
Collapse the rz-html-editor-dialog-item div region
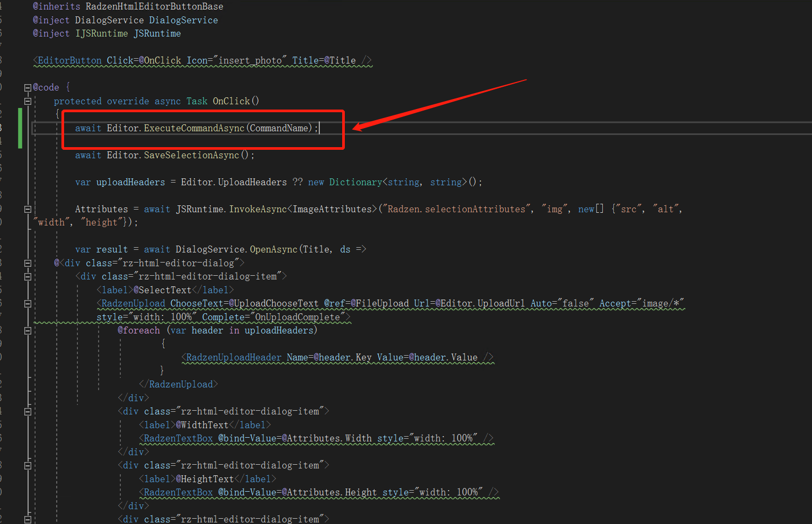(27, 276)
